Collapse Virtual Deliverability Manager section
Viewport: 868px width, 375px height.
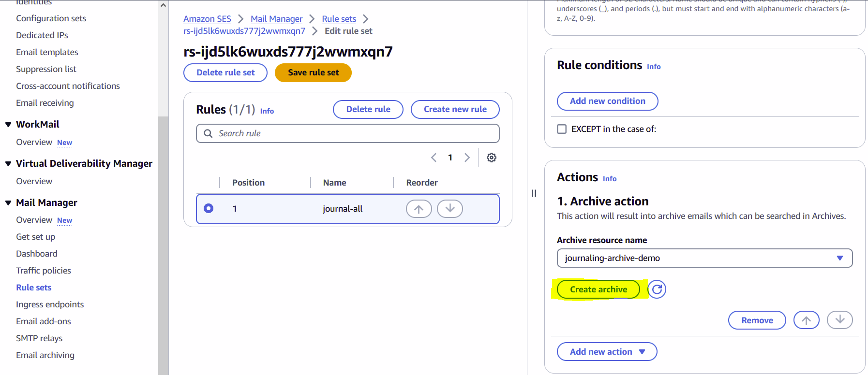point(8,164)
